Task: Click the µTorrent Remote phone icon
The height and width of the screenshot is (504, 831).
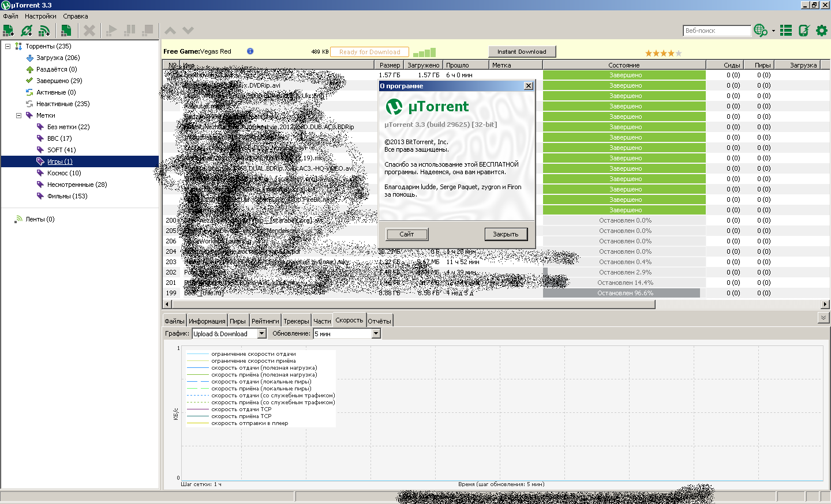Action: [x=804, y=31]
